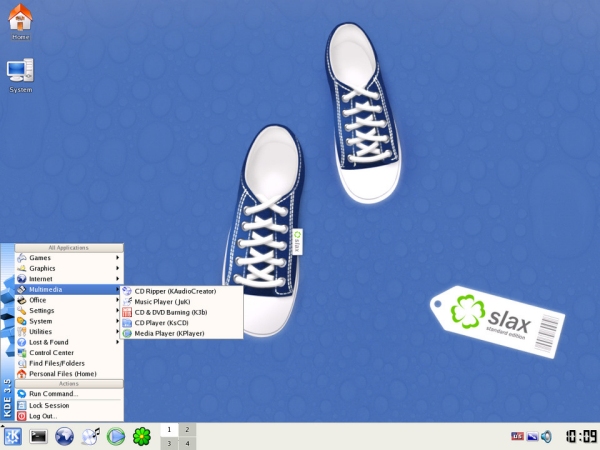The image size is (600, 450).
Task: Click the music CD taskbar icon
Action: coord(91,436)
